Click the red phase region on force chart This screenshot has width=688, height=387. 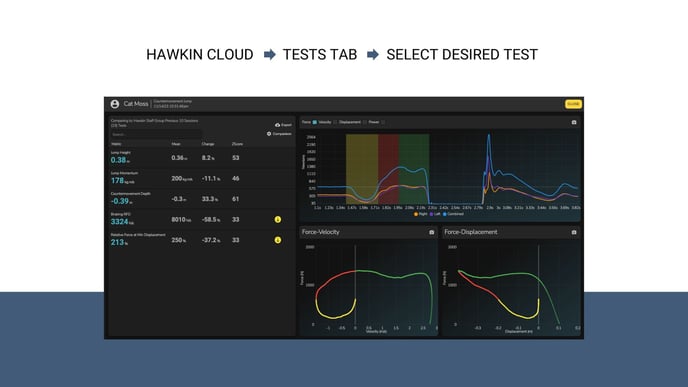coord(388,169)
